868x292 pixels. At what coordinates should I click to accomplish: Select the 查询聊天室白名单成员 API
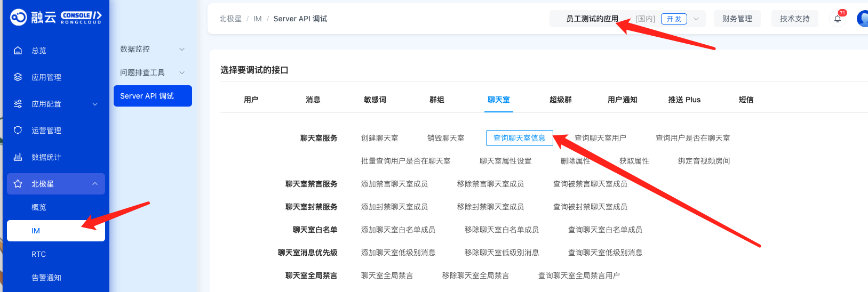coord(606,230)
